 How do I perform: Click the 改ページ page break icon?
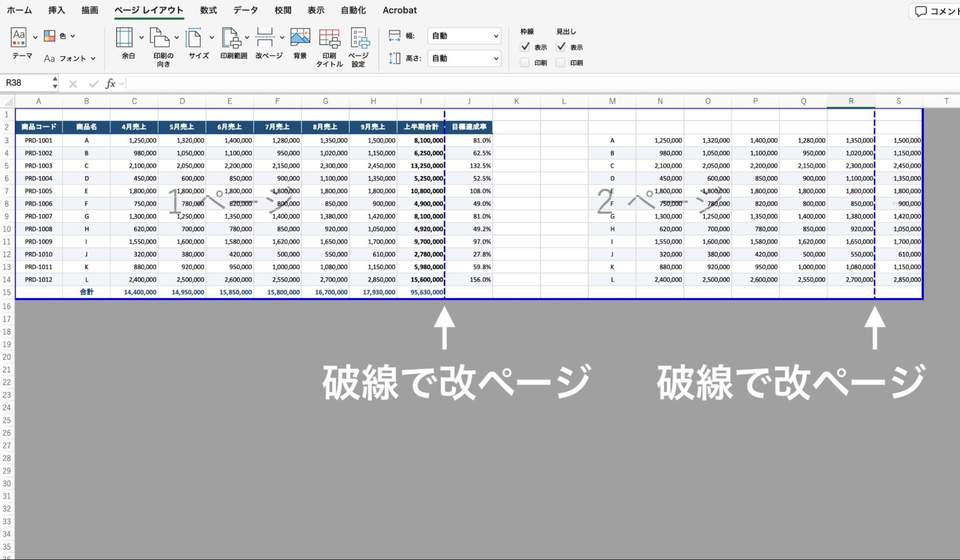pyautogui.click(x=265, y=37)
